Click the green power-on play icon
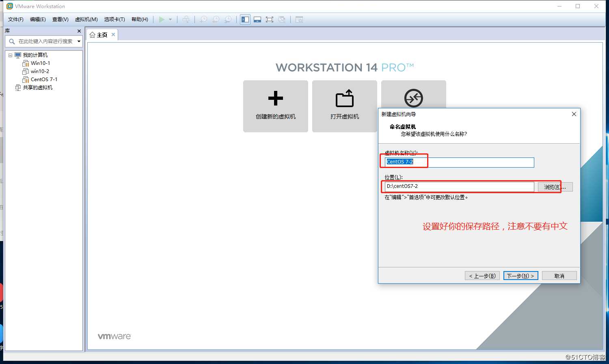 coord(162,19)
